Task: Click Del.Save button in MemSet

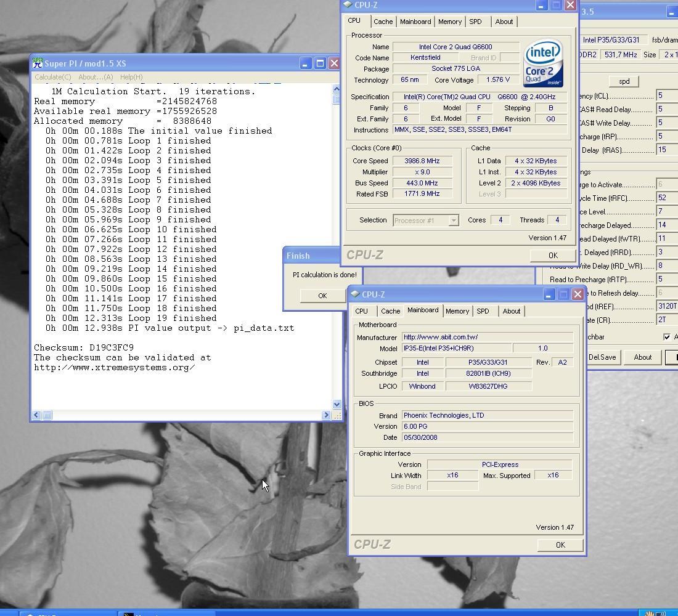Action: point(603,357)
